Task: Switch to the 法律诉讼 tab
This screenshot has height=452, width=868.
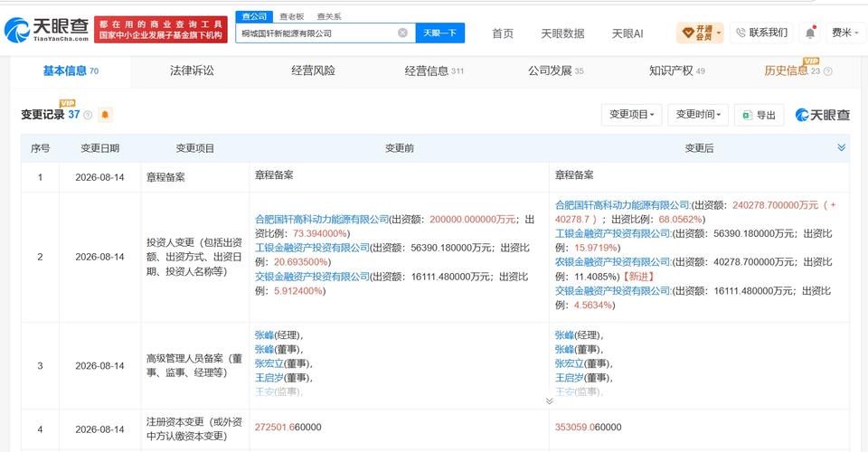Action: pos(192,71)
